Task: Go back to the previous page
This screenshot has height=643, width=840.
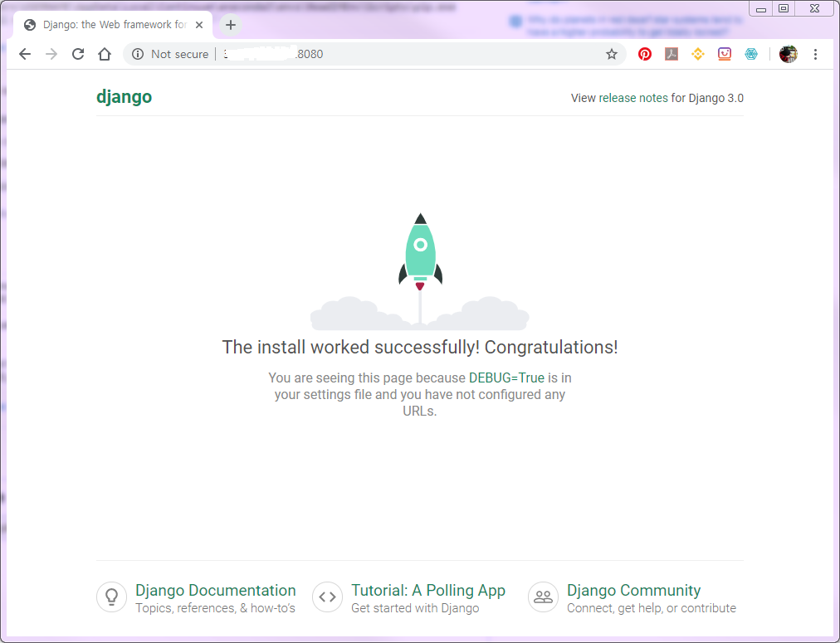Action: (x=25, y=54)
